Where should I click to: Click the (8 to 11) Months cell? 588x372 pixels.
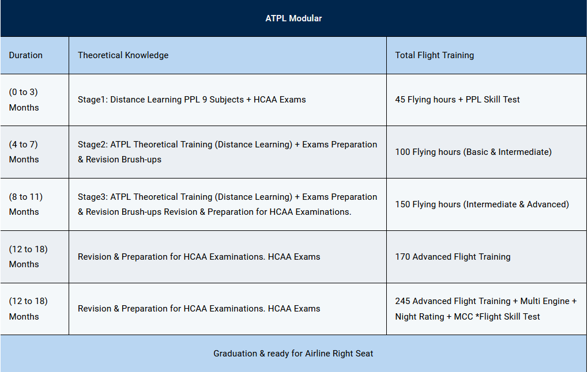pos(26,204)
